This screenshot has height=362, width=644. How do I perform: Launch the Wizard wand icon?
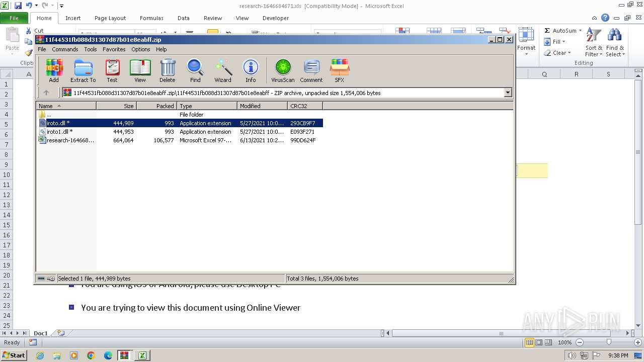223,70
